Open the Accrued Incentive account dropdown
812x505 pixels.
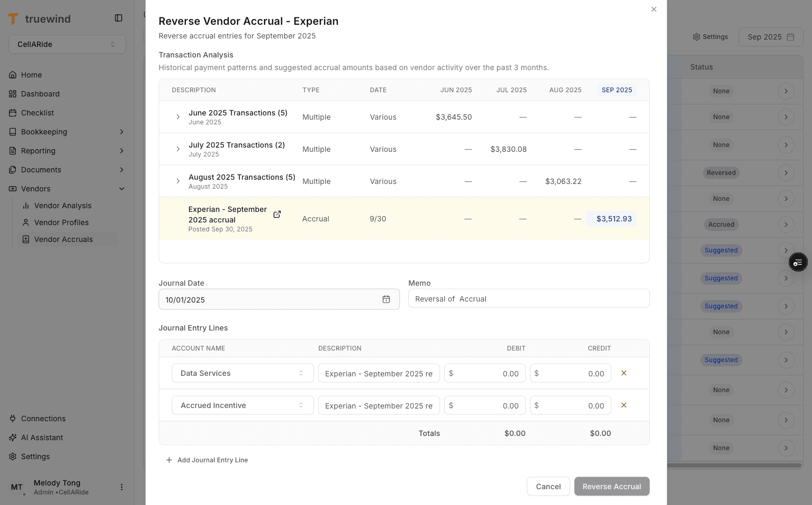click(x=243, y=405)
